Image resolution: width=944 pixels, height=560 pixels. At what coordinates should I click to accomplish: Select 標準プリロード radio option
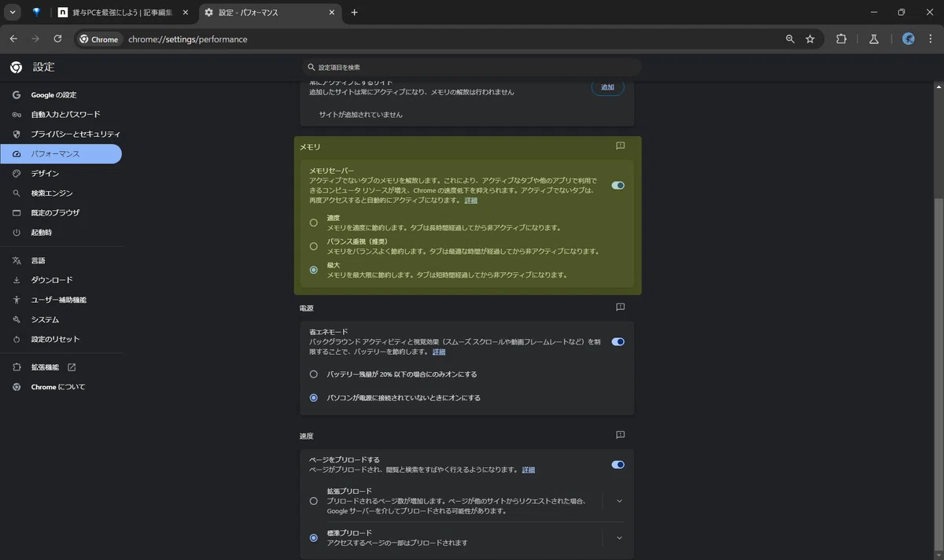314,538
